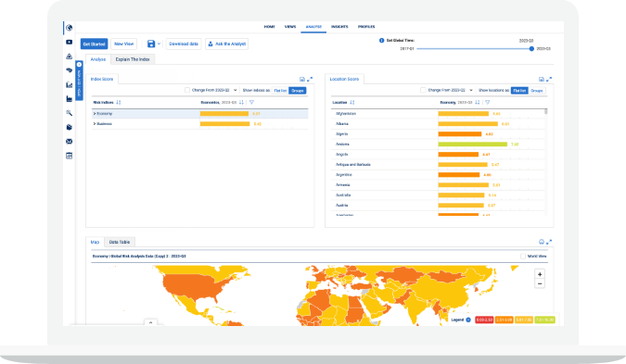Click the magnifier search icon in sidebar
This screenshot has width=626, height=364.
coord(69,113)
